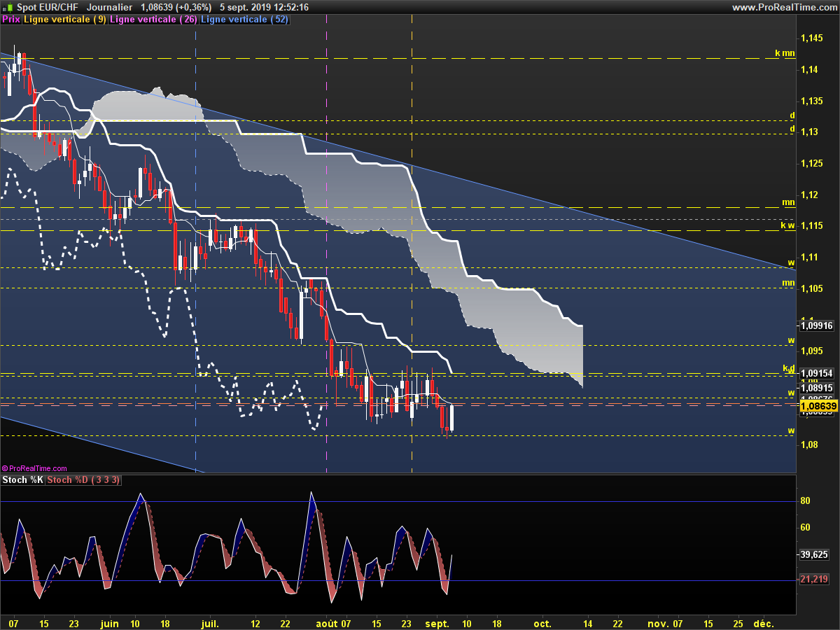Screen dimensions: 840x630
Task: Select the Stoch %D (3 3 3) label
Action: point(84,479)
